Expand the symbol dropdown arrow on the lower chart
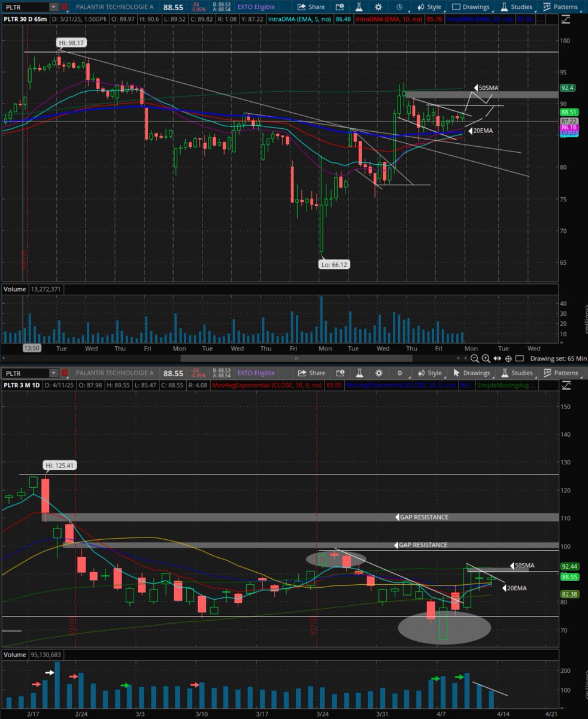Image resolution: width=588 pixels, height=719 pixels. click(x=54, y=373)
